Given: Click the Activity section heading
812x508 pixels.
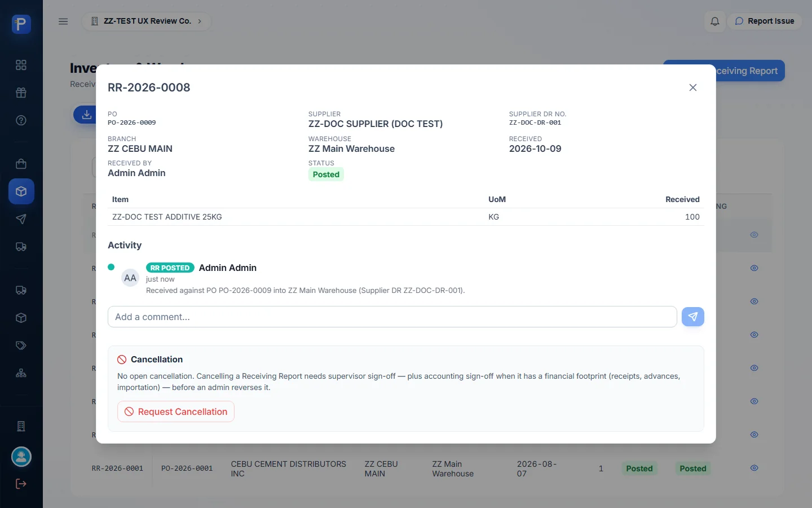Looking at the screenshot, I should coord(125,245).
